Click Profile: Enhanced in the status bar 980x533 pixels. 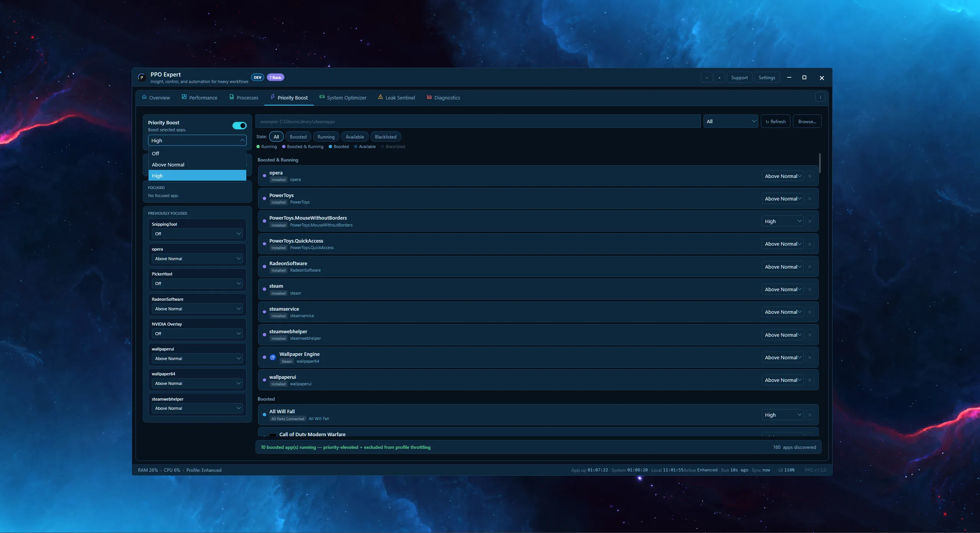[x=204, y=470]
